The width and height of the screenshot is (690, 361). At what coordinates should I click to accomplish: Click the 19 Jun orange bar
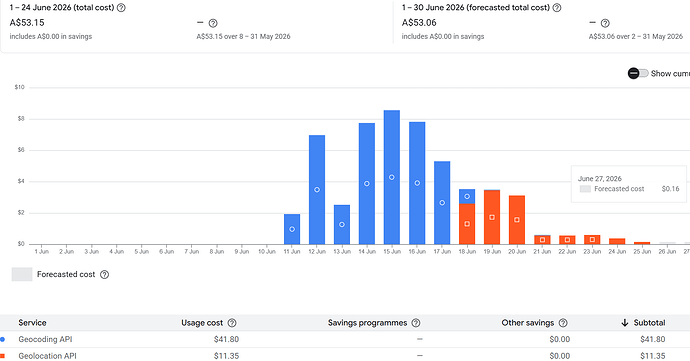492,217
